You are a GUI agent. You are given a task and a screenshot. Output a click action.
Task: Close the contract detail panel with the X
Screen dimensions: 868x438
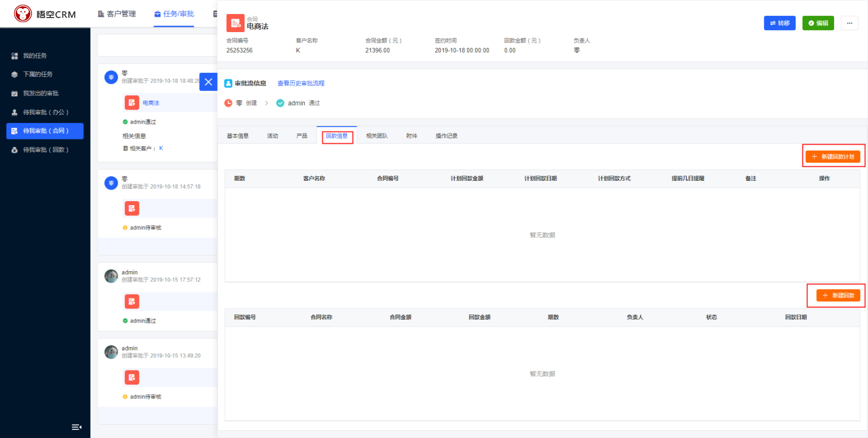point(208,82)
